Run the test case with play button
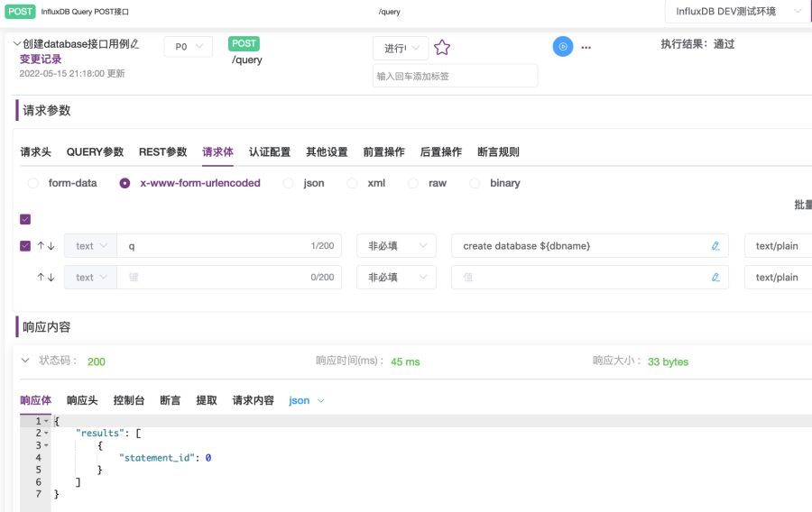812x512 pixels. (x=563, y=47)
